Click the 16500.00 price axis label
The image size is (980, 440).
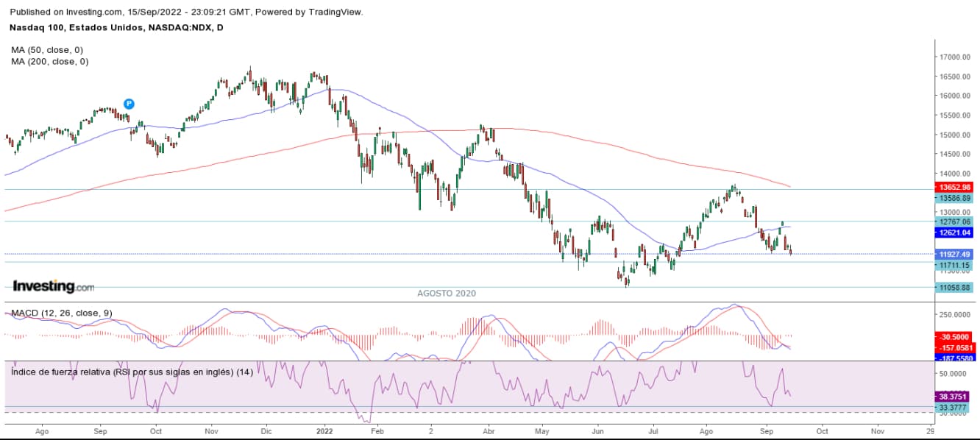point(954,77)
